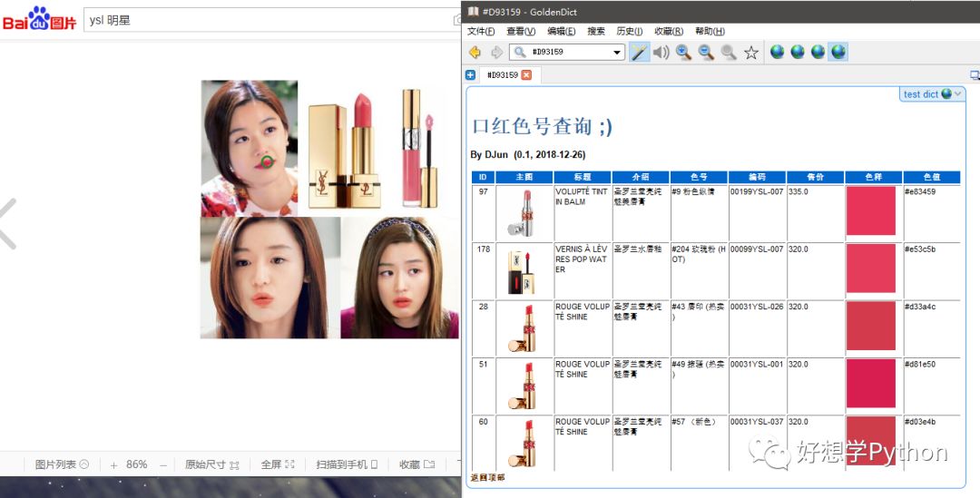Click 收藏 folder button in Baidu viewer
The width and height of the screenshot is (980, 498).
click(x=416, y=464)
